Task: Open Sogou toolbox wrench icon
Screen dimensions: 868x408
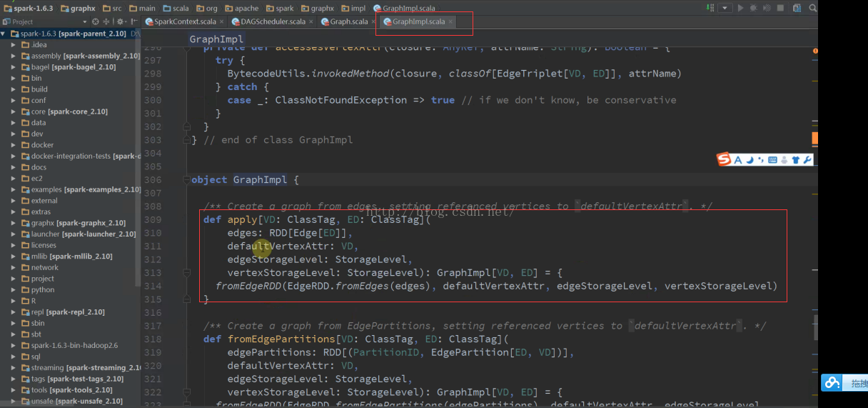Action: pos(807,159)
